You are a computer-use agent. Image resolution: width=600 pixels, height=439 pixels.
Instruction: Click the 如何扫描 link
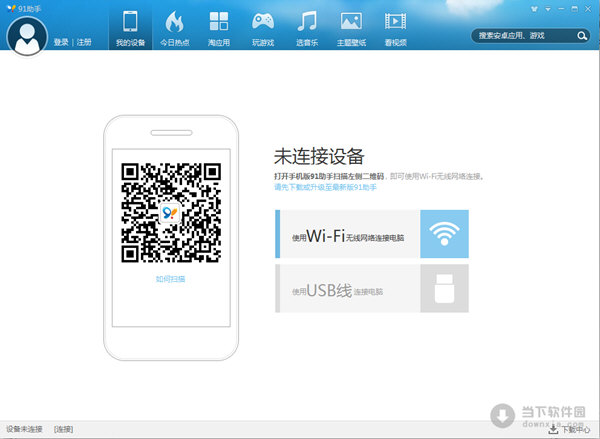tap(171, 279)
